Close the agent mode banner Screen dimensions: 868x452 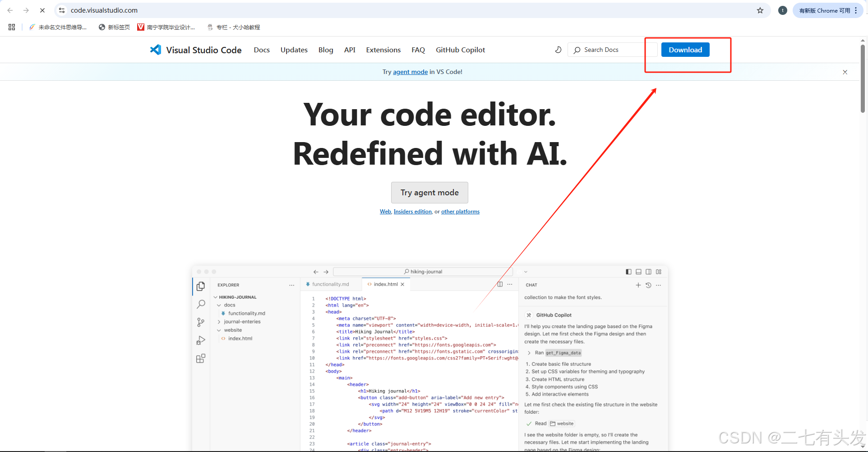pos(845,72)
